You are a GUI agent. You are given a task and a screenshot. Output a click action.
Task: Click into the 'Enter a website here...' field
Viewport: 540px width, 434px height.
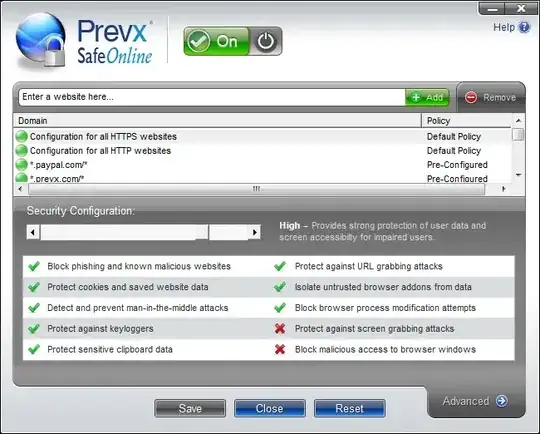click(212, 97)
